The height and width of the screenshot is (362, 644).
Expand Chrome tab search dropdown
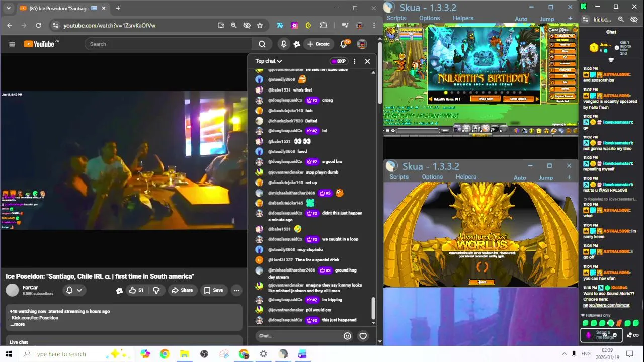(x=9, y=8)
